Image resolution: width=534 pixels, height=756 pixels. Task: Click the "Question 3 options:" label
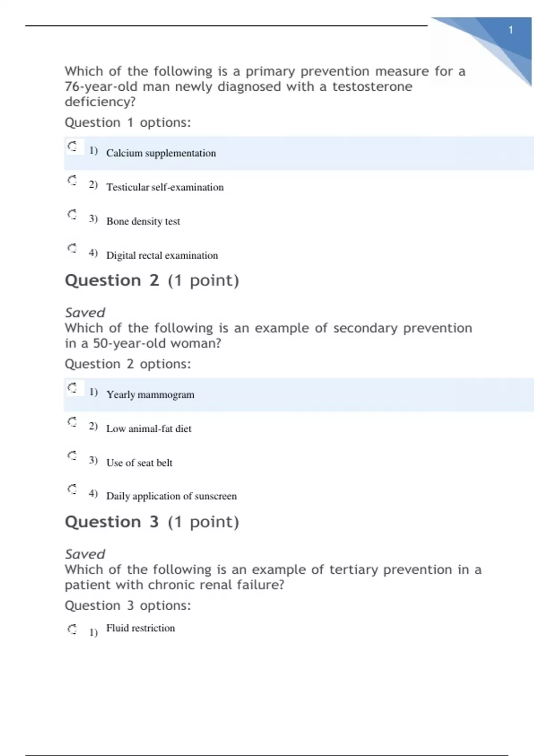[128, 606]
